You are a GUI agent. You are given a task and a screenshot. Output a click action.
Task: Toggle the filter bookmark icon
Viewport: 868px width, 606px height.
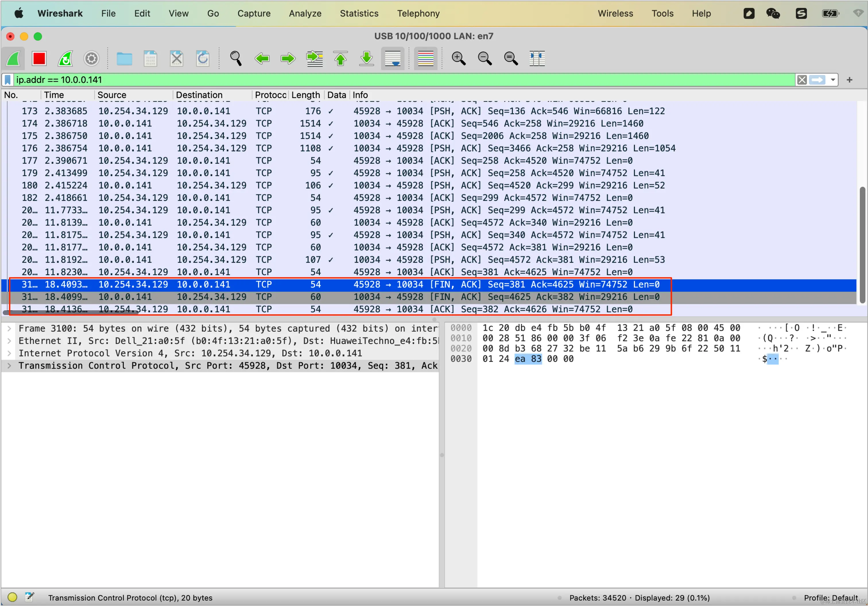7,80
